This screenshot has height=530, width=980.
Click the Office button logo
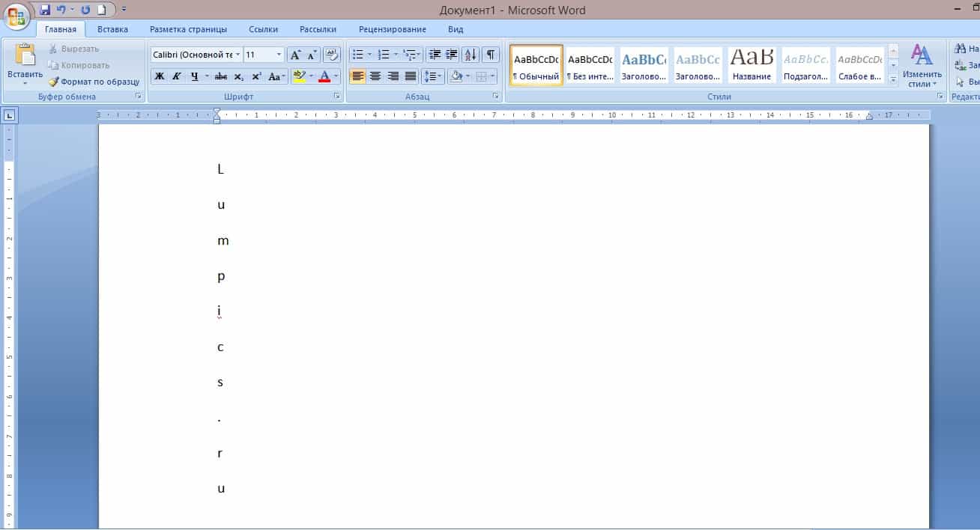point(16,15)
